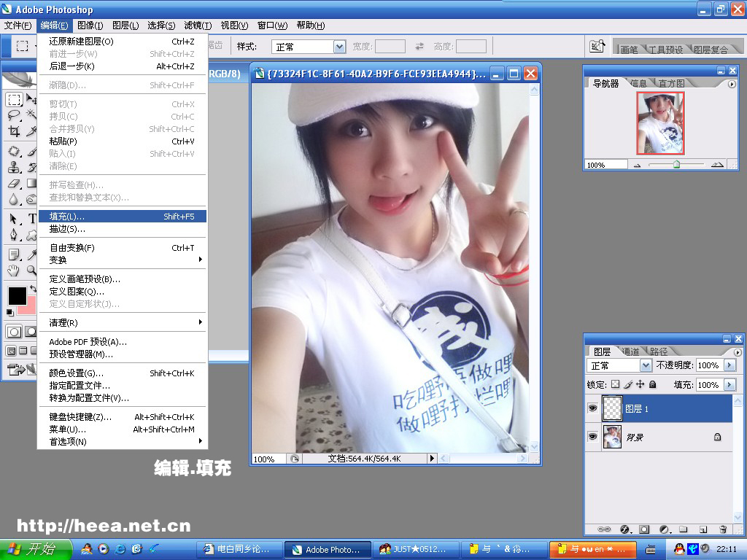This screenshot has height=560, width=747.
Task: Toggle visibility of the 背景 layer
Action: [x=592, y=437]
